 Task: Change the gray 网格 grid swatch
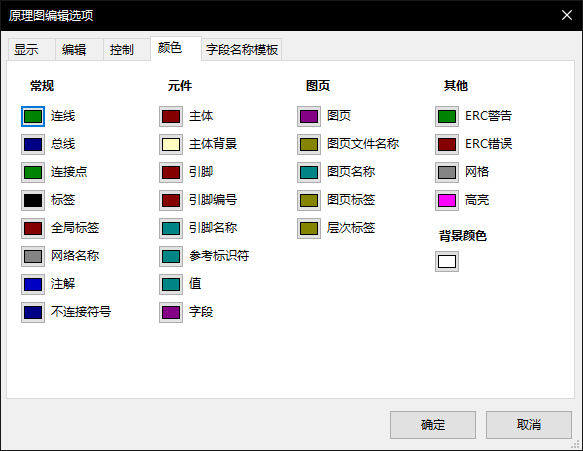pyautogui.click(x=447, y=173)
